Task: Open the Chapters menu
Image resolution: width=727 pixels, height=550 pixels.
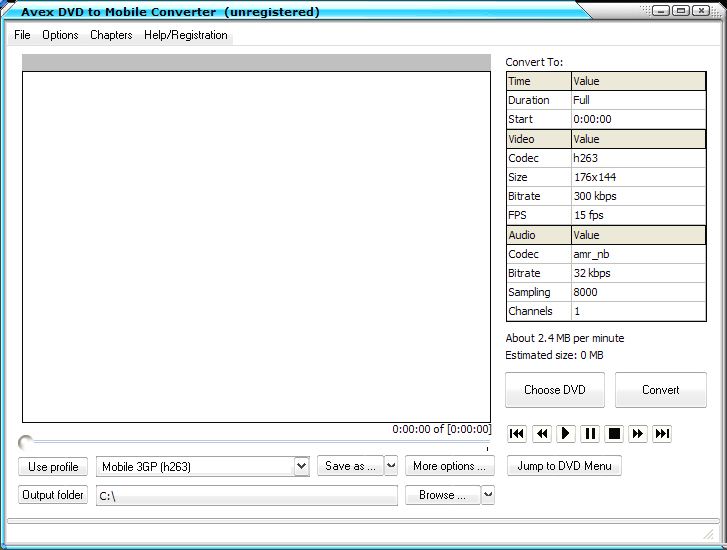Action: pos(111,35)
